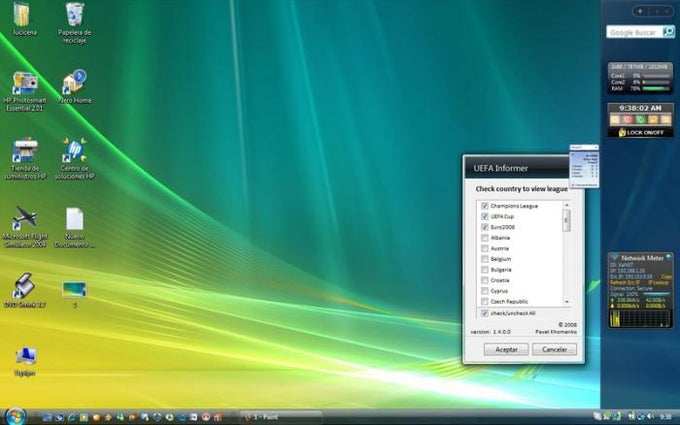Select the DVD Shrink 3.2 shortcut
Image resolution: width=680 pixels, height=425 pixels.
pyautogui.click(x=24, y=290)
